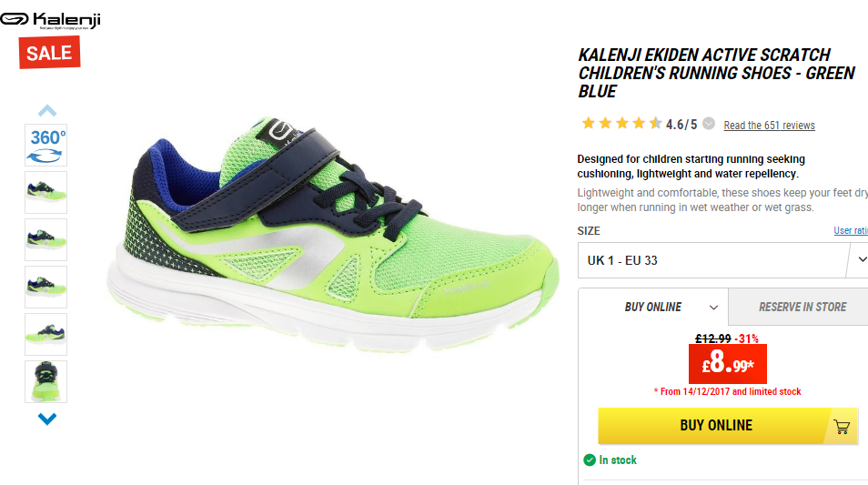The image size is (868, 485).
Task: Click the five-star rating stars
Action: 621,124
